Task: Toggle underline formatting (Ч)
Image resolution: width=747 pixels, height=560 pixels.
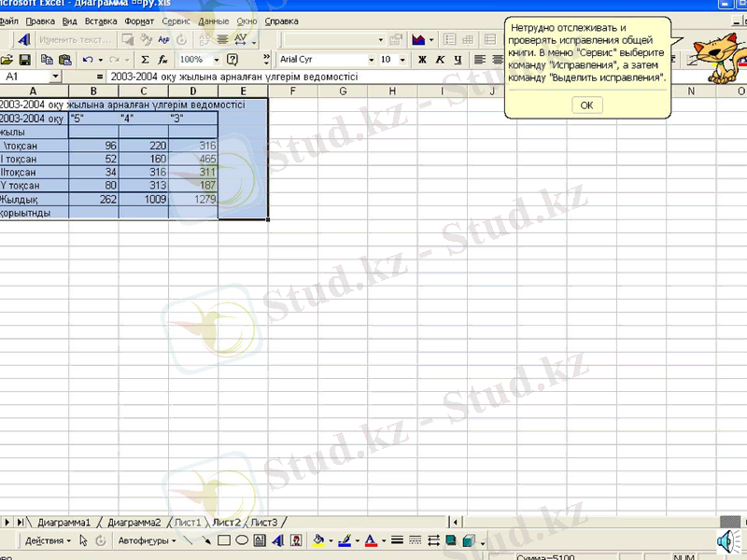Action: point(456,59)
